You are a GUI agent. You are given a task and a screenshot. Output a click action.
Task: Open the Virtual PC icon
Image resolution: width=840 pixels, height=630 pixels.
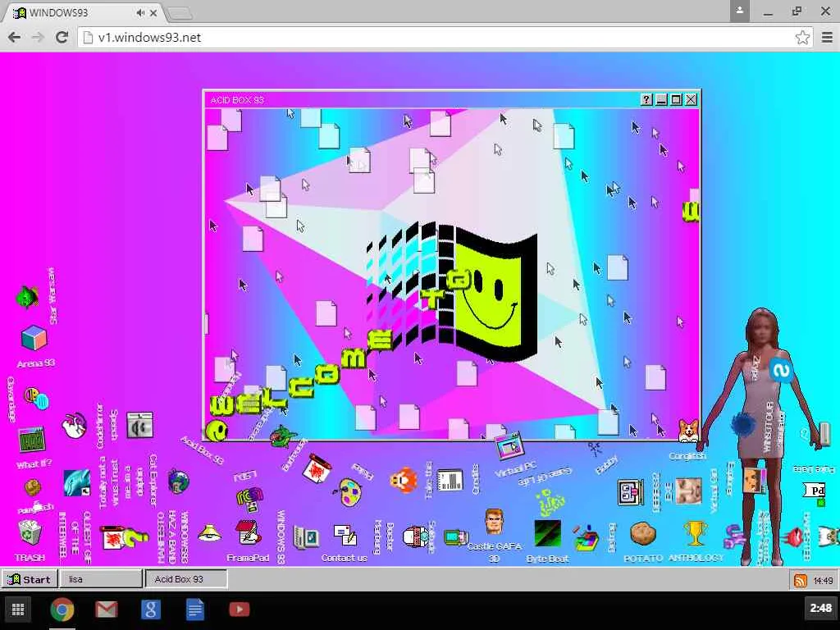click(508, 445)
